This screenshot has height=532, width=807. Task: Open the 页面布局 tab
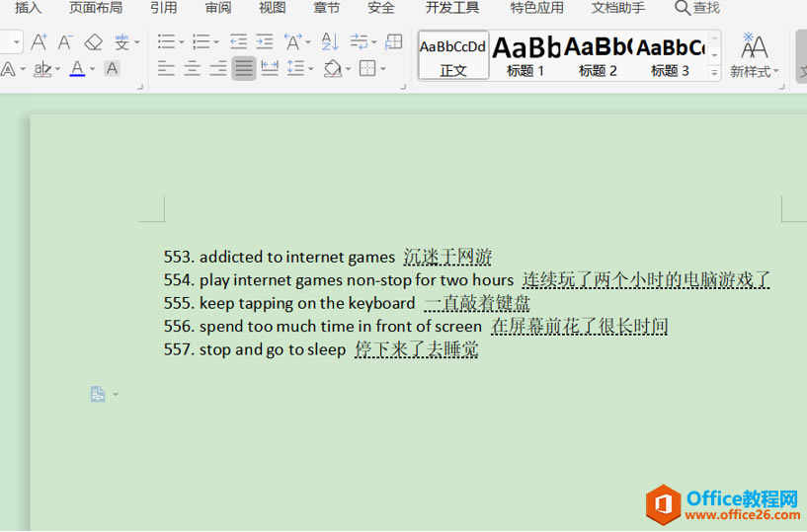click(96, 7)
